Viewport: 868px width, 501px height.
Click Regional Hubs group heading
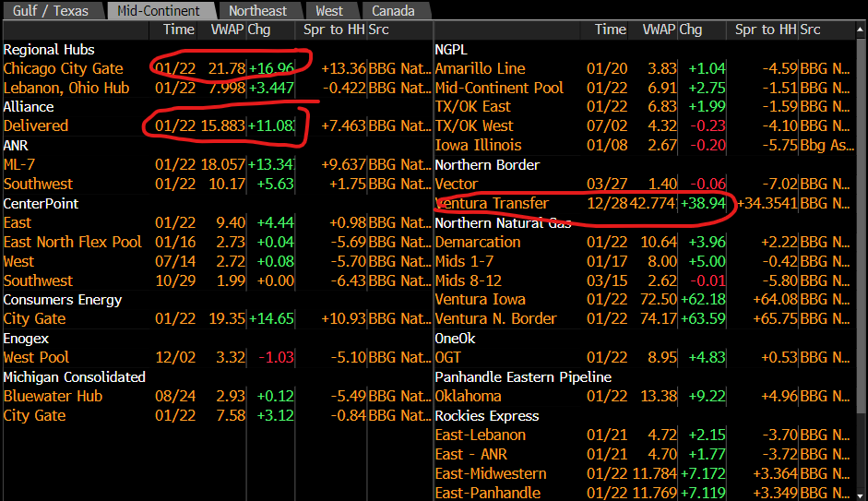[x=49, y=50]
